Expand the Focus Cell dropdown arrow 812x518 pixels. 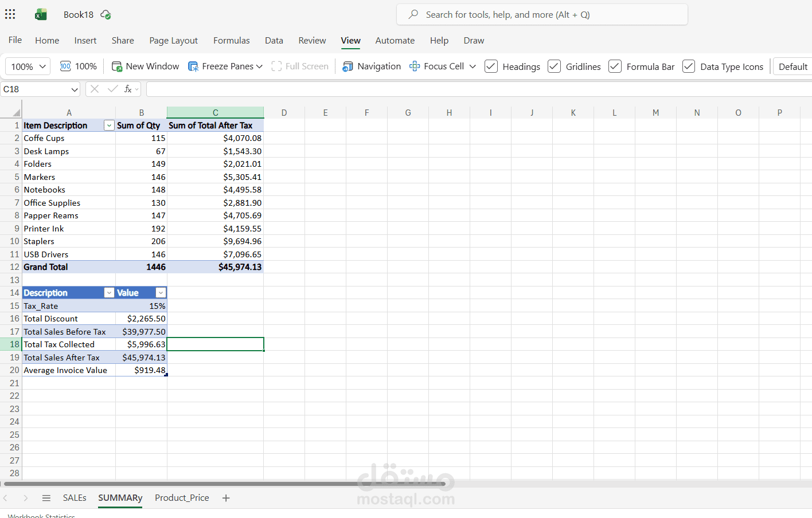[x=473, y=66]
